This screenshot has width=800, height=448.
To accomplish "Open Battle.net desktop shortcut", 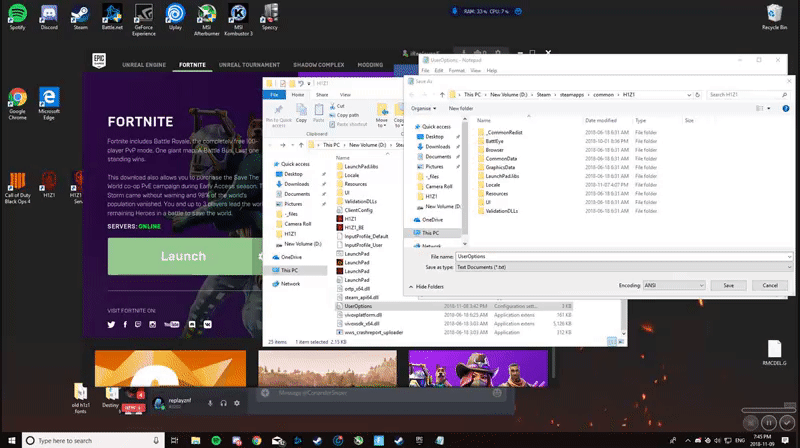I will [112, 16].
